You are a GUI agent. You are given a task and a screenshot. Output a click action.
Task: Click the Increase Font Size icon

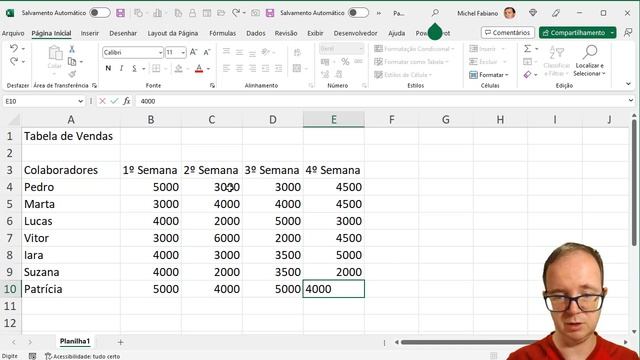(x=193, y=52)
